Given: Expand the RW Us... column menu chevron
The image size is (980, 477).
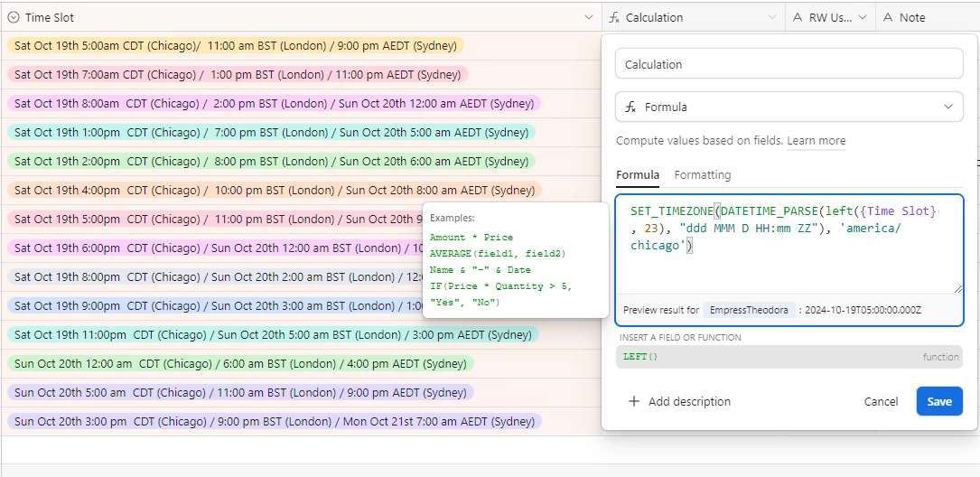Looking at the screenshot, I should pos(863,17).
